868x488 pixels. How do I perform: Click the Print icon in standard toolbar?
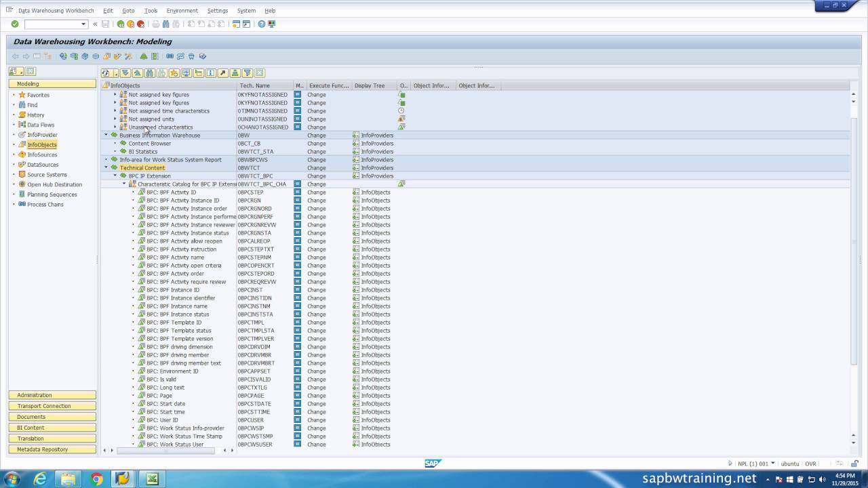pyautogui.click(x=156, y=24)
